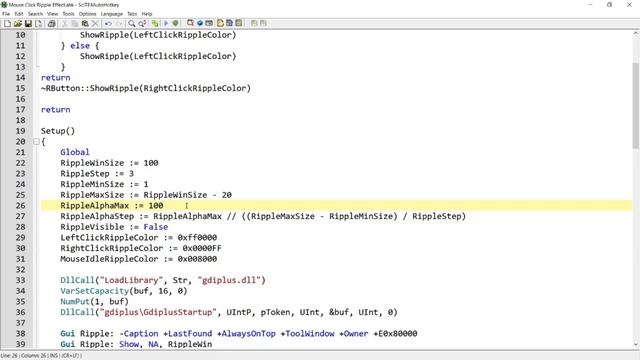
Task: Run script with blue play icon
Action: pos(166,24)
